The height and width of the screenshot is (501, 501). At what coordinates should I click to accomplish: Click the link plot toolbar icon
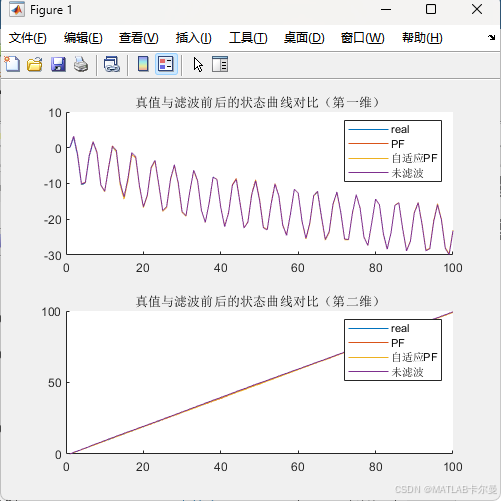pyautogui.click(x=112, y=64)
